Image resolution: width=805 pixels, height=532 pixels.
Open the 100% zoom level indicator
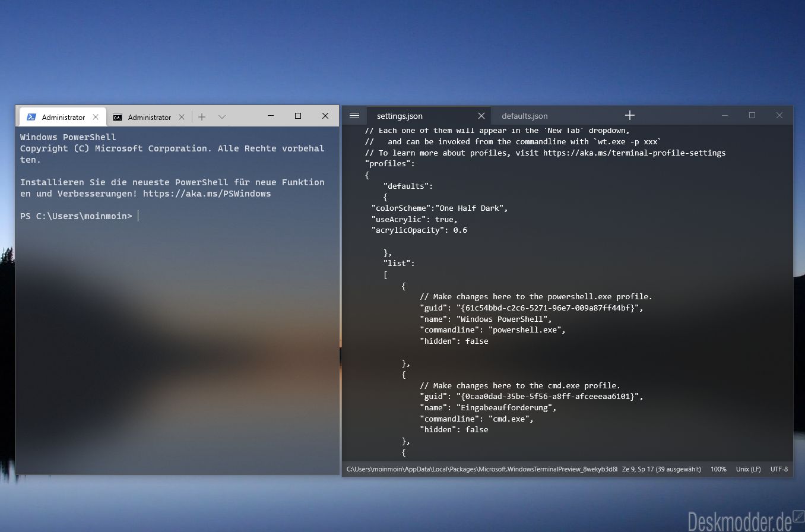pos(718,469)
